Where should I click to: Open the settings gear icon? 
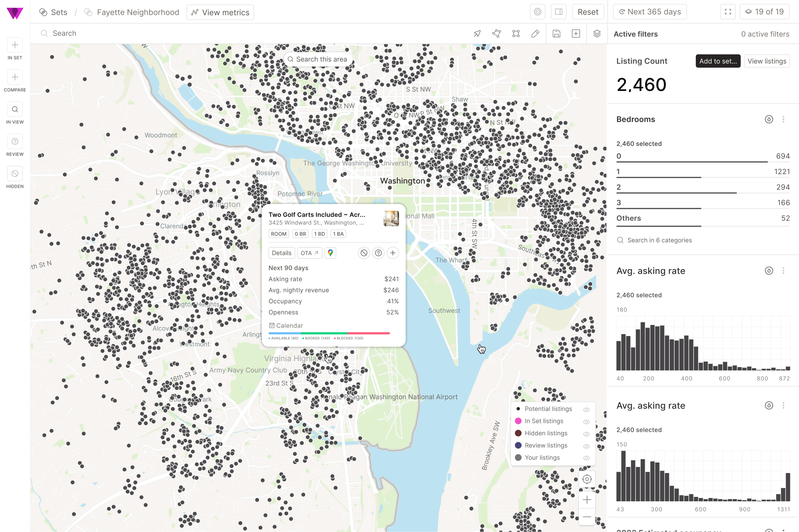537,12
